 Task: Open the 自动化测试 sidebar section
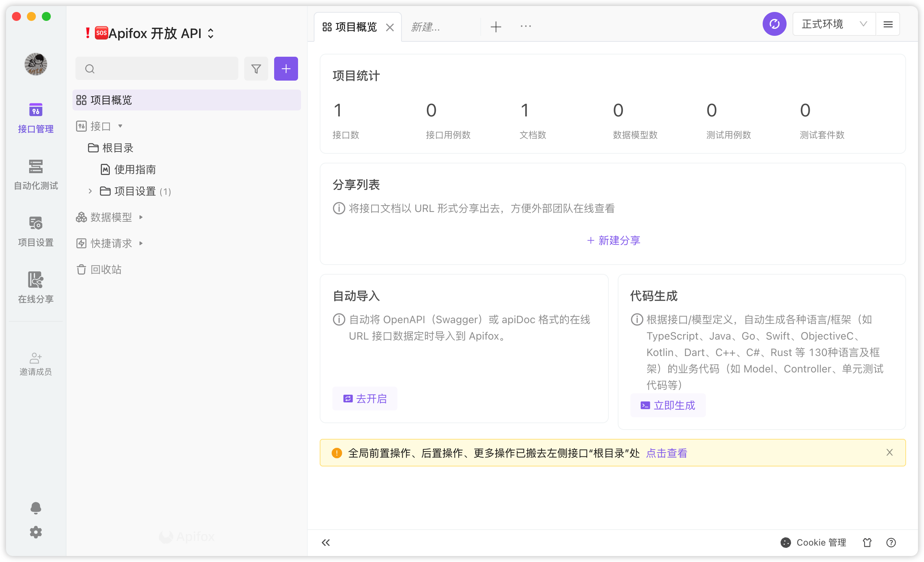(x=35, y=175)
